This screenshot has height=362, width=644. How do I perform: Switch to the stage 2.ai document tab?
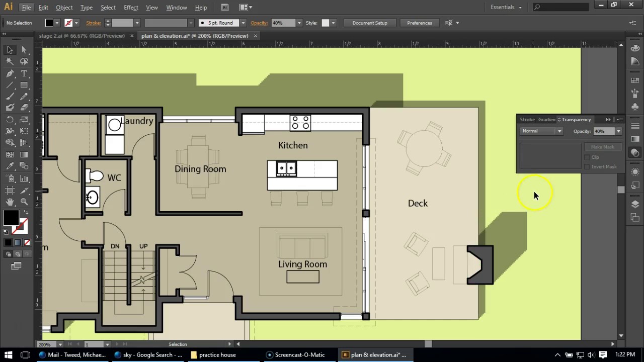click(82, 36)
